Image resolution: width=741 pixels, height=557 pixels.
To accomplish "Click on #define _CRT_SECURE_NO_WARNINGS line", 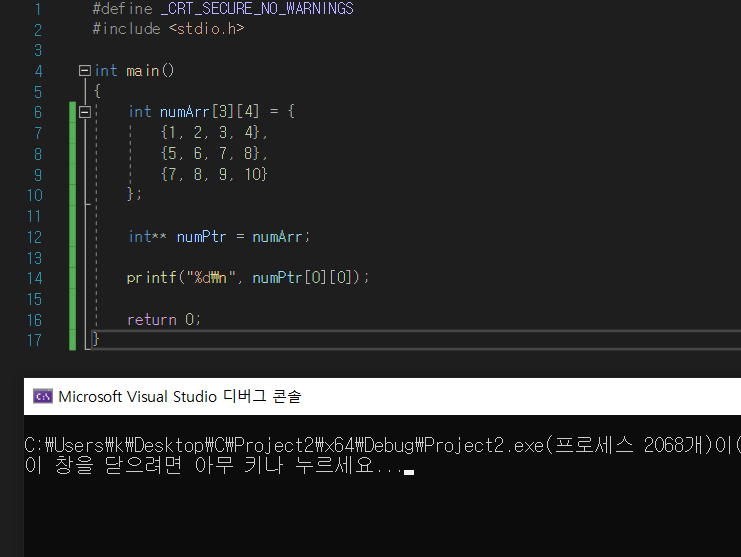I will pos(223,9).
